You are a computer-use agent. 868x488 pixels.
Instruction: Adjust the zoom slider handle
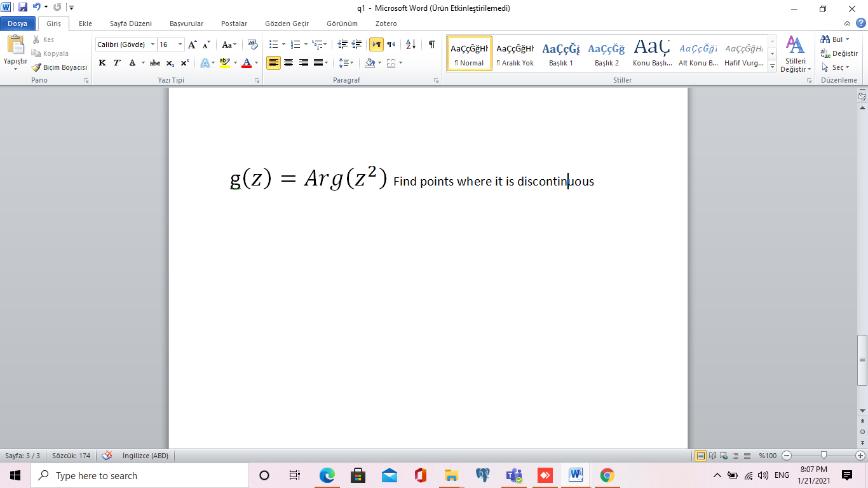(x=824, y=456)
